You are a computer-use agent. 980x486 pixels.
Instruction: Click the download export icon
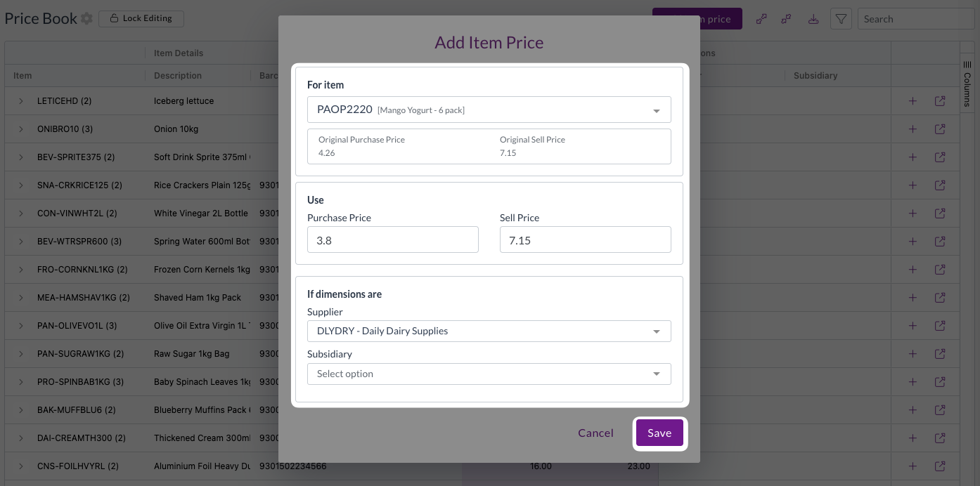point(813,19)
